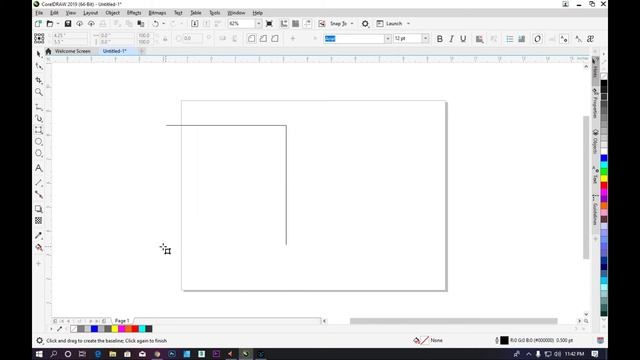
Task: Open the font size dropdown
Action: coord(425,39)
